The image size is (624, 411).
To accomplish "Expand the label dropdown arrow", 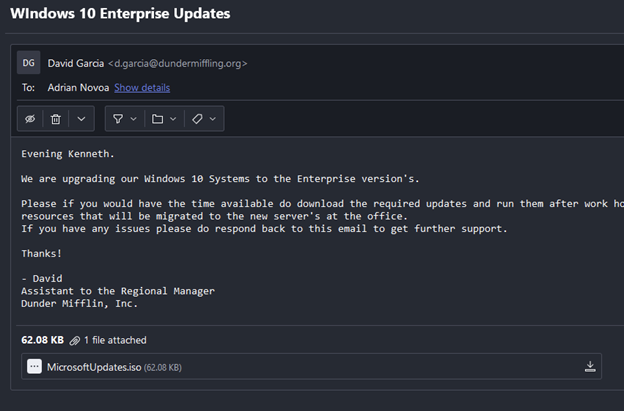I will [x=213, y=119].
